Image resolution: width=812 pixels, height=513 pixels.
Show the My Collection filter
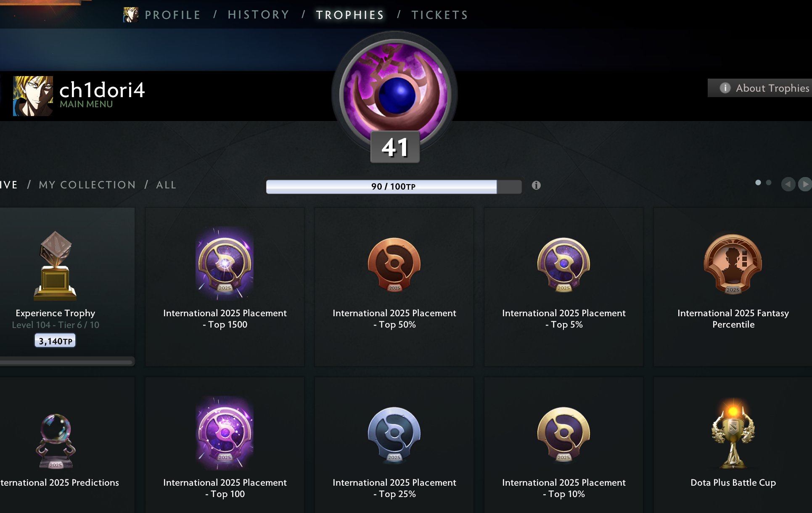click(x=87, y=185)
